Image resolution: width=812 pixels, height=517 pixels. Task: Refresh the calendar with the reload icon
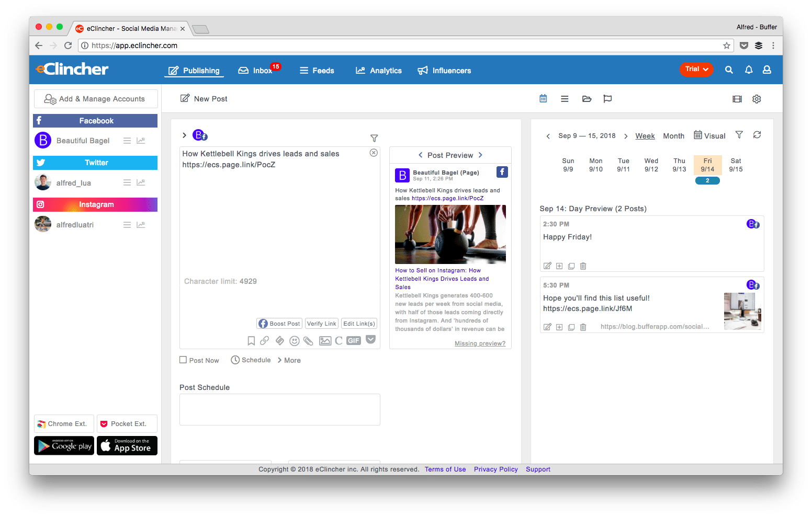pyautogui.click(x=757, y=135)
